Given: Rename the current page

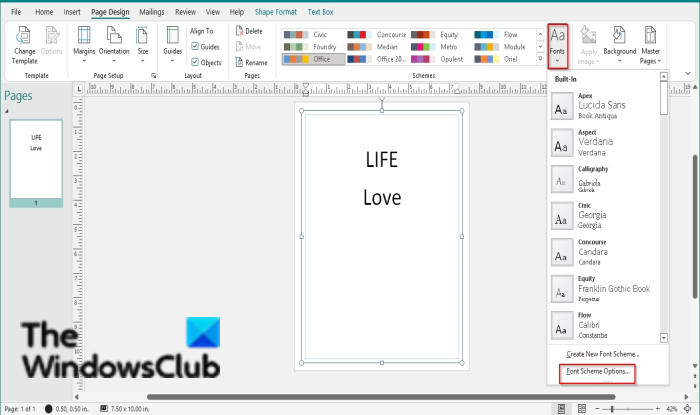Looking at the screenshot, I should click(251, 62).
